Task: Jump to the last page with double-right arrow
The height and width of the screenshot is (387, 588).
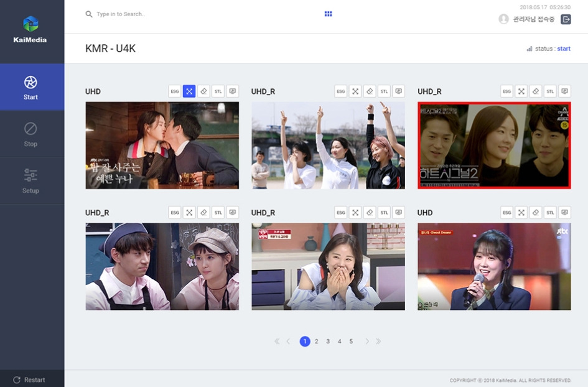Action: (378, 341)
